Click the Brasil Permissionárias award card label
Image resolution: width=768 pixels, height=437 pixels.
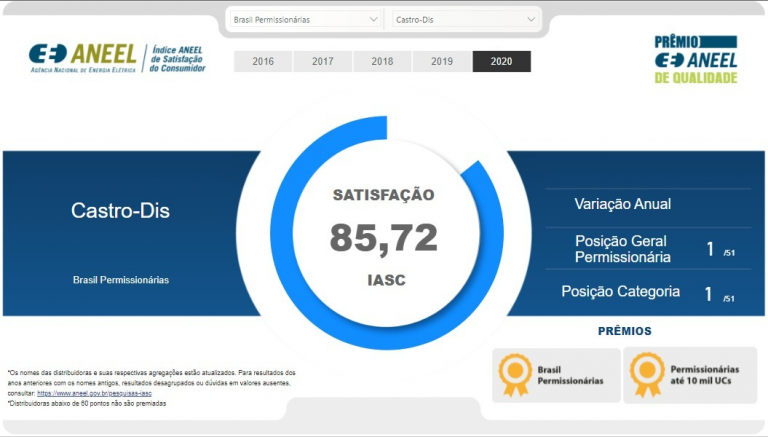coord(570,375)
